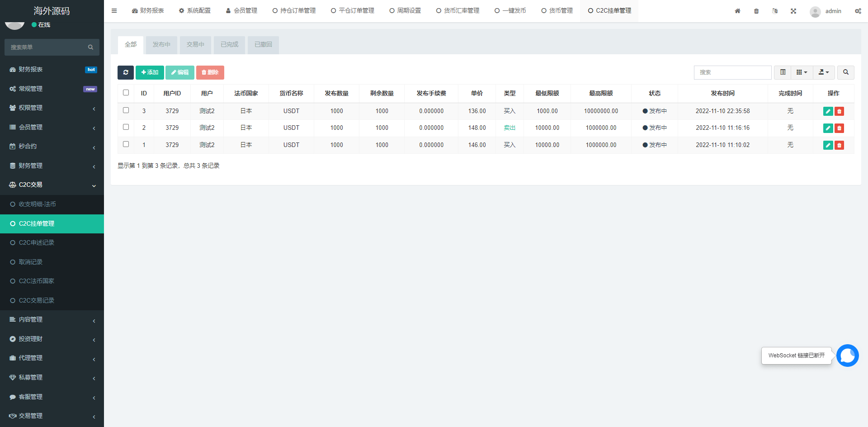Click the hamburger menu toggle icon
Viewport: 868px width, 427px height.
pyautogui.click(x=114, y=11)
